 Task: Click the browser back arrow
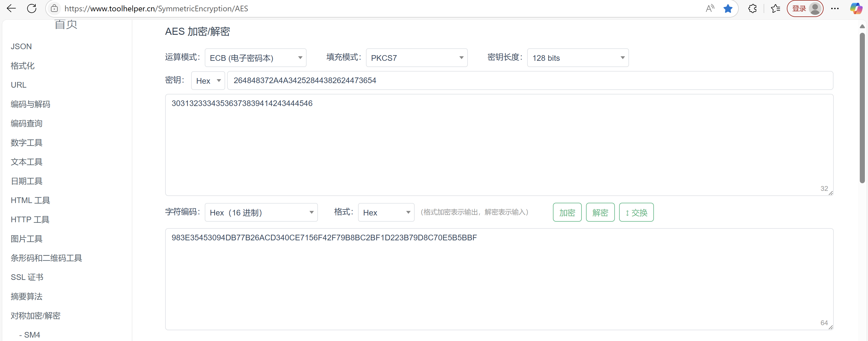[11, 8]
